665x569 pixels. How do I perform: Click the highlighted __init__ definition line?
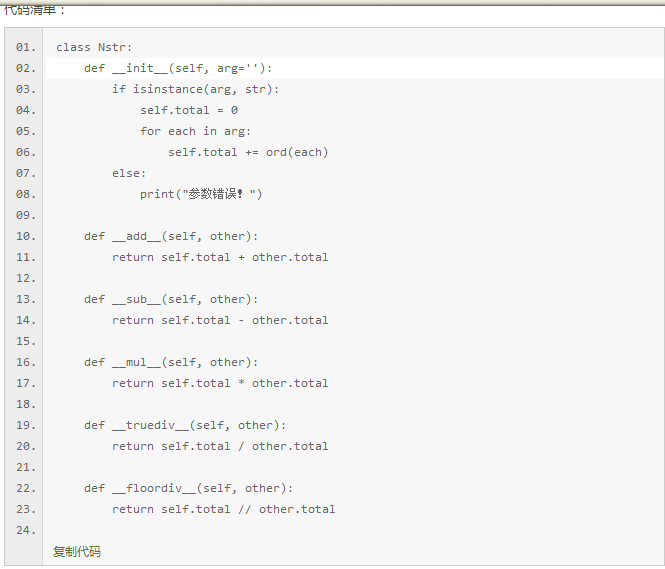coord(355,68)
